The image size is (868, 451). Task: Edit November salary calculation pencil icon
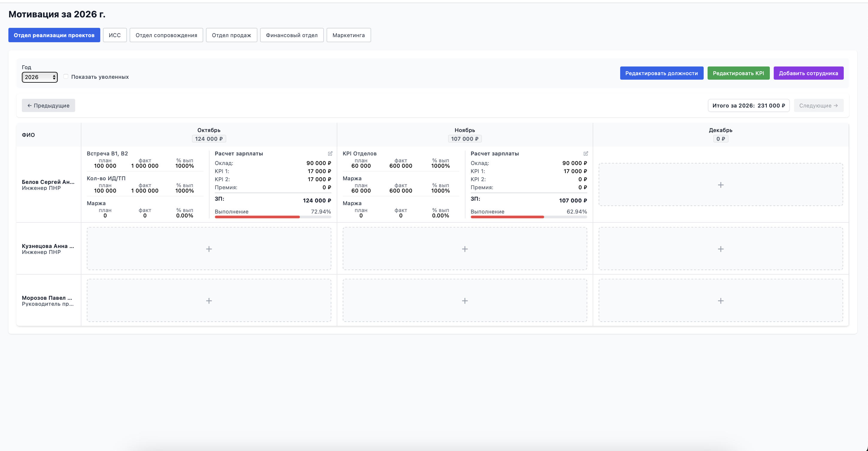(x=586, y=153)
